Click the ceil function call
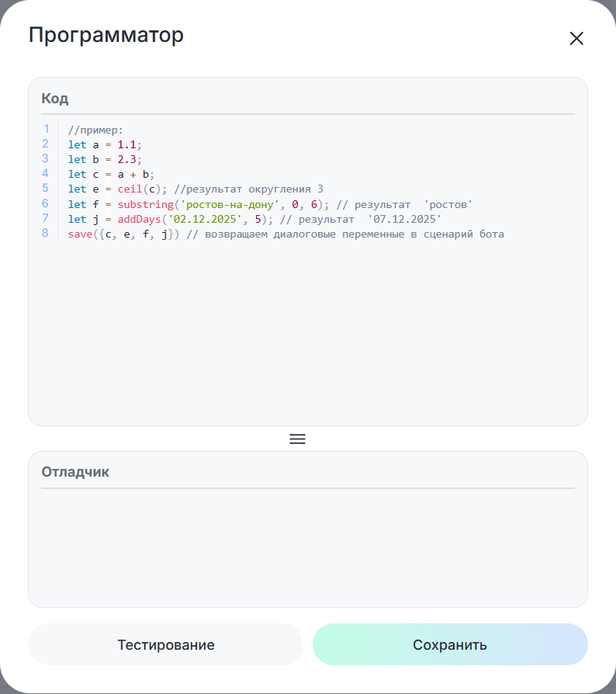616x694 pixels. pos(130,189)
